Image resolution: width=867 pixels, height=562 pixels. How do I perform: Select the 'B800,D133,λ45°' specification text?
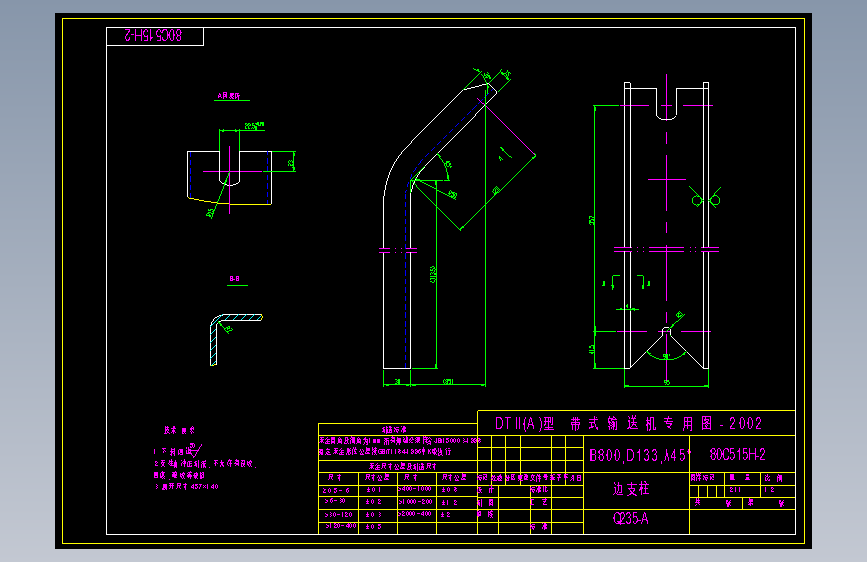640,455
